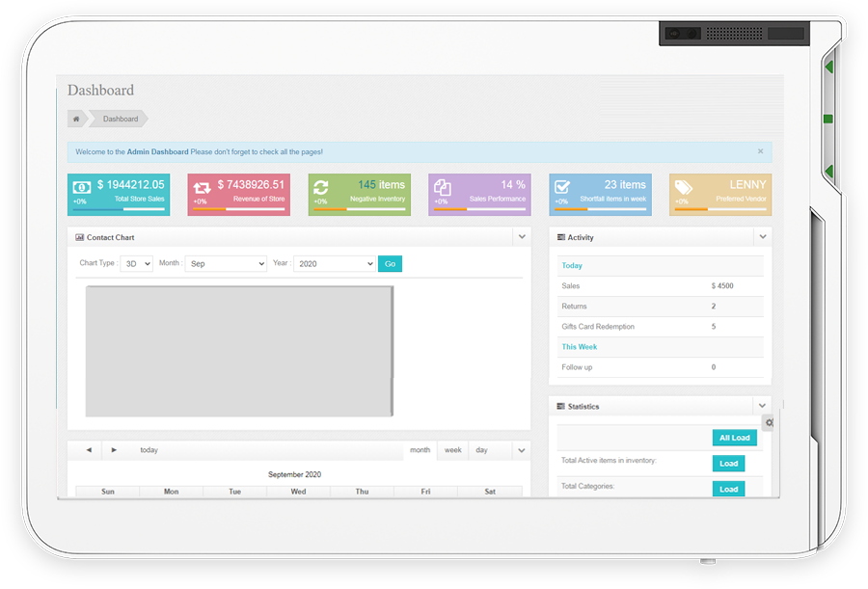
Task: Click the Dashboard breadcrumb link
Action: tap(121, 120)
